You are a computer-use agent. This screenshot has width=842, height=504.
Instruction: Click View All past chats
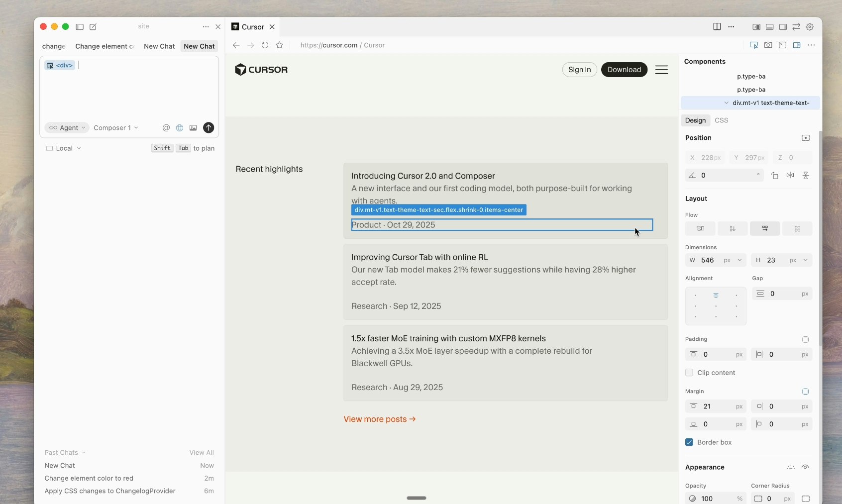(x=202, y=453)
